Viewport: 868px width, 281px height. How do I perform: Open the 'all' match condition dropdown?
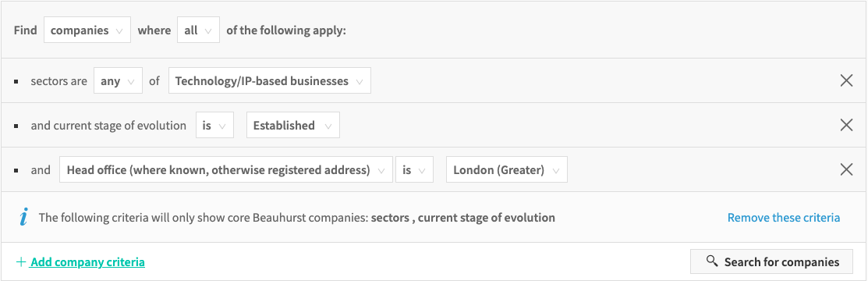(198, 30)
